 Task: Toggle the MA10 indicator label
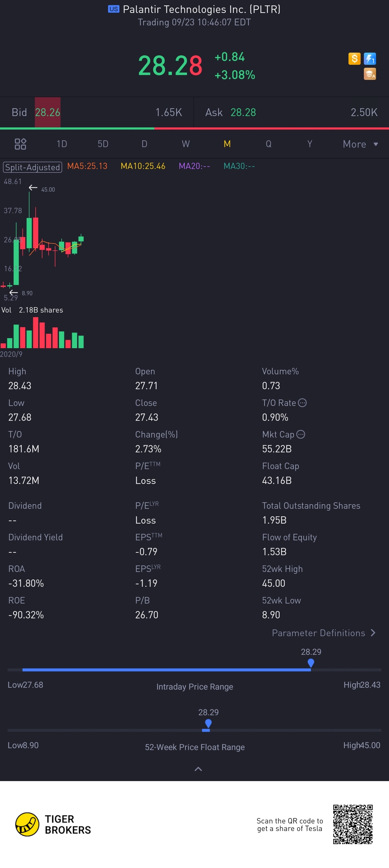click(x=143, y=166)
